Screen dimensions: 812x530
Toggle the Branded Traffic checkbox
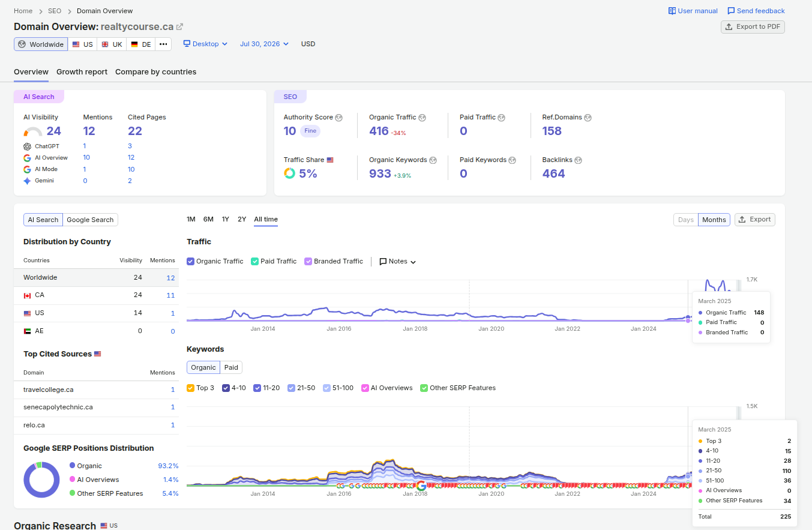point(308,261)
